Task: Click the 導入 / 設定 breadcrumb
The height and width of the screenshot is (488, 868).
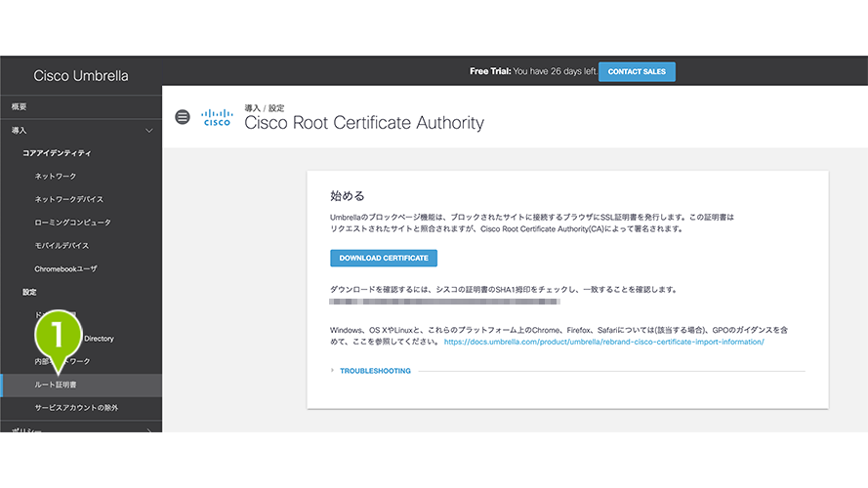Action: pyautogui.click(x=265, y=108)
